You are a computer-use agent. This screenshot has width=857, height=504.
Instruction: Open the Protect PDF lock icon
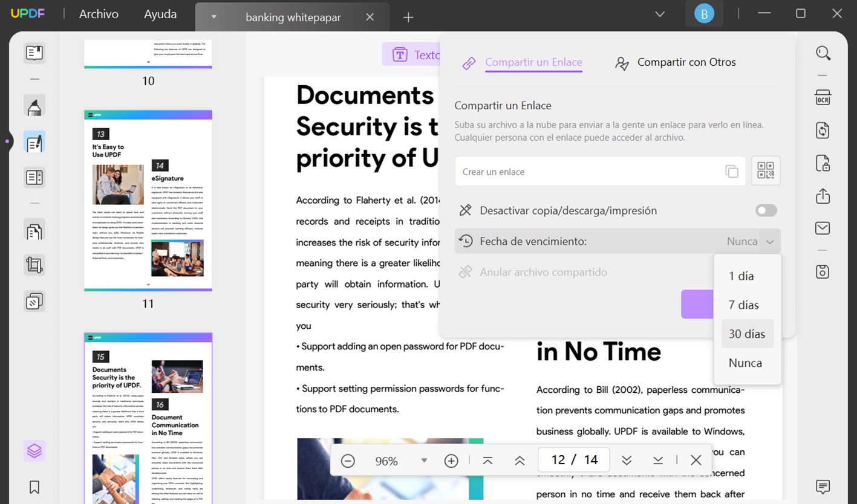[x=823, y=163]
